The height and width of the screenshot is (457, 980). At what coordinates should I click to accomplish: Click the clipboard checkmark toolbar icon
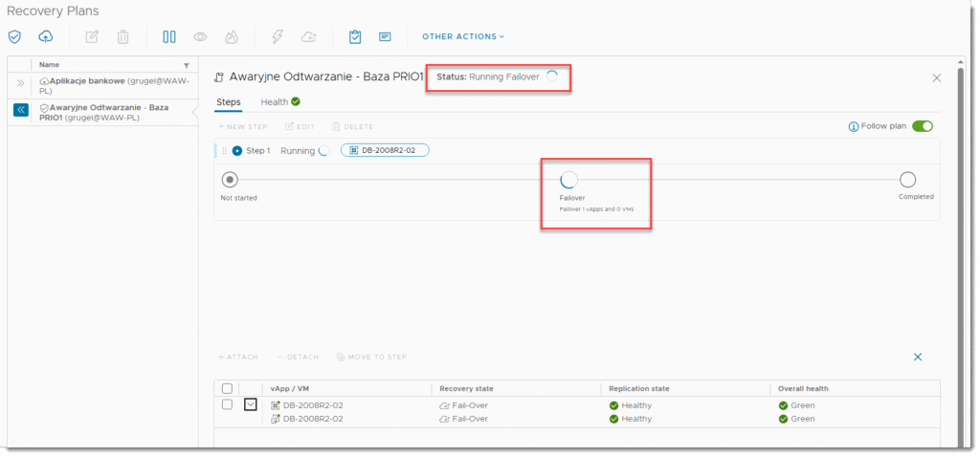click(x=355, y=37)
